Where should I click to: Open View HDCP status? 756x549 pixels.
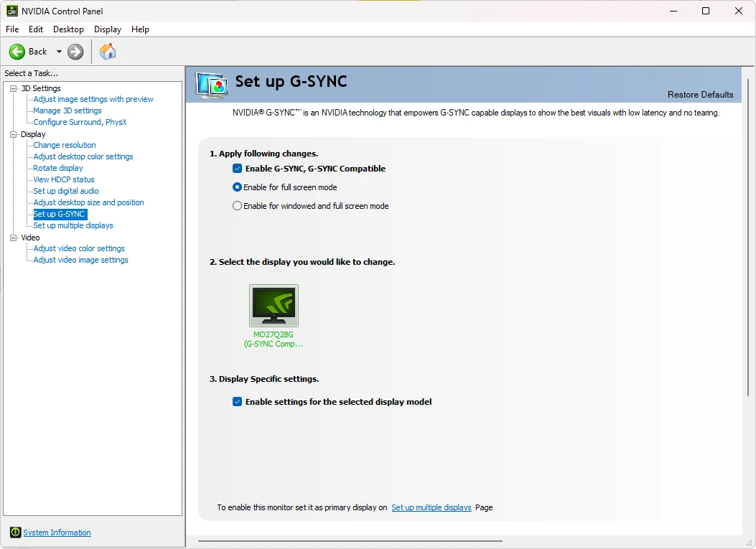click(x=64, y=180)
